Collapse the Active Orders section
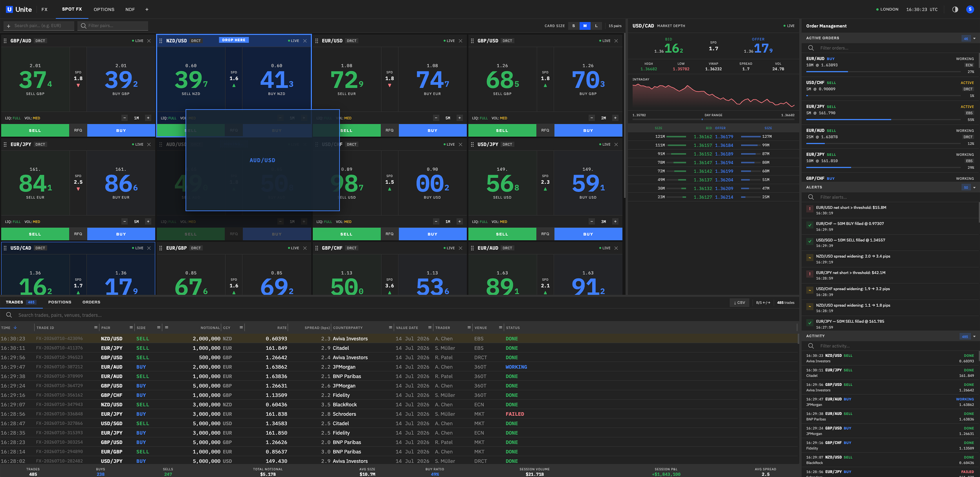 [x=974, y=38]
